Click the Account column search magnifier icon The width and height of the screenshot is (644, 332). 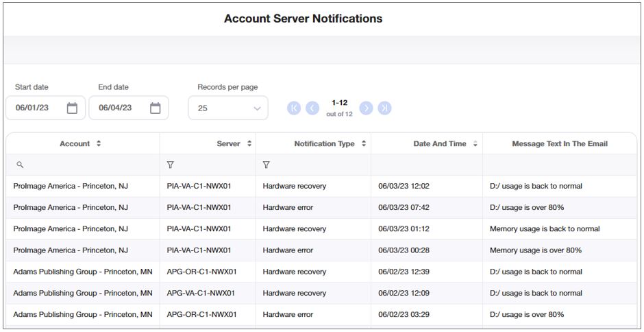[20, 165]
